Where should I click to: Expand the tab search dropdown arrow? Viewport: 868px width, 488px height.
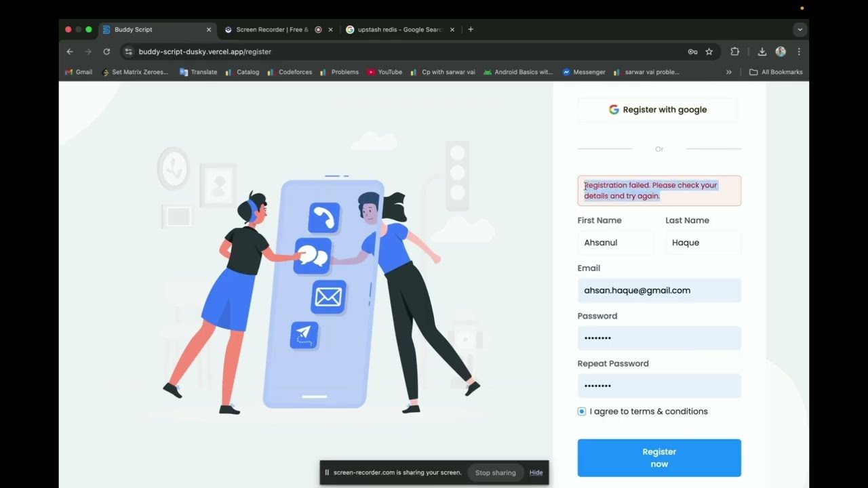[800, 30]
